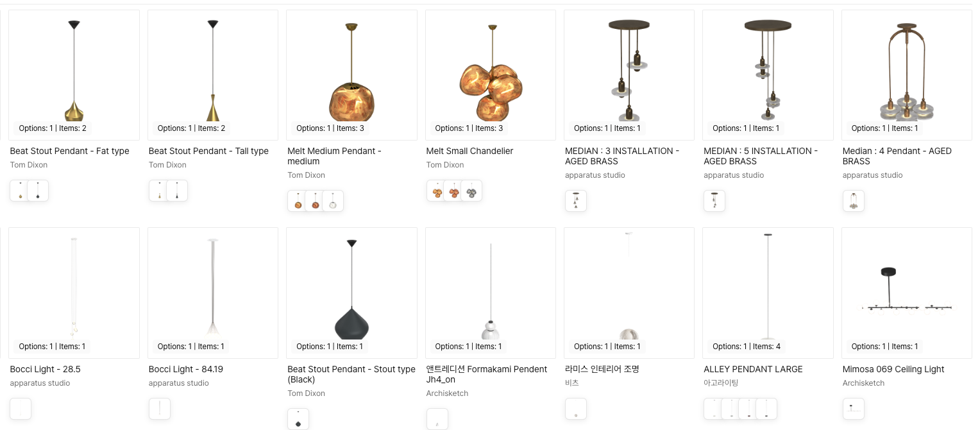The width and height of the screenshot is (980, 430).
Task: Select the first Melt Medium Pendant variant icon
Action: [x=298, y=201]
